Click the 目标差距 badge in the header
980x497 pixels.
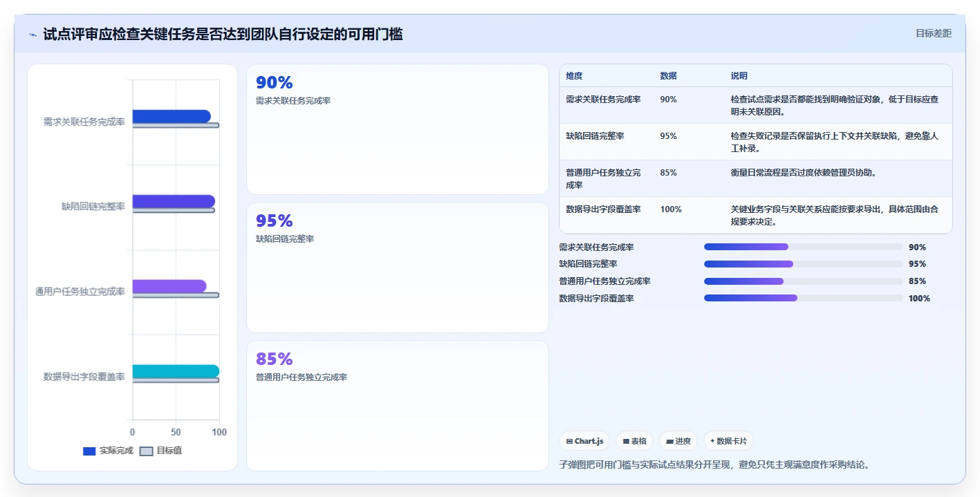(933, 33)
